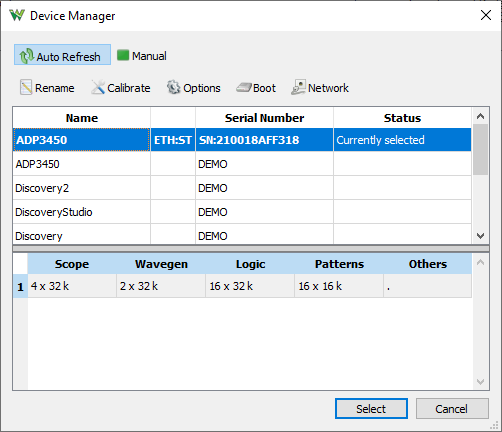Select the ADP3450 DEMO device row
The height and width of the screenshot is (432, 502).
pos(242,164)
